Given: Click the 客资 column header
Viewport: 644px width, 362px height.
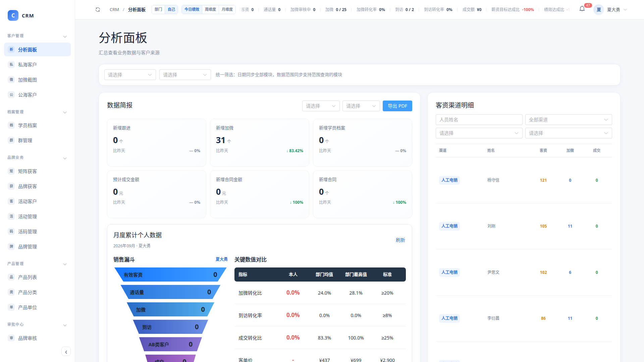Looking at the screenshot, I should pos(543,150).
